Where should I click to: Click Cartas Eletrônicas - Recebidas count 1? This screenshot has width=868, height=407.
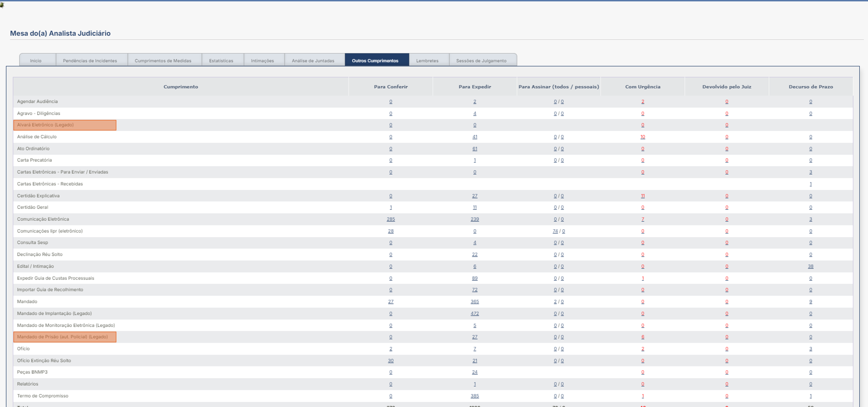[811, 184]
